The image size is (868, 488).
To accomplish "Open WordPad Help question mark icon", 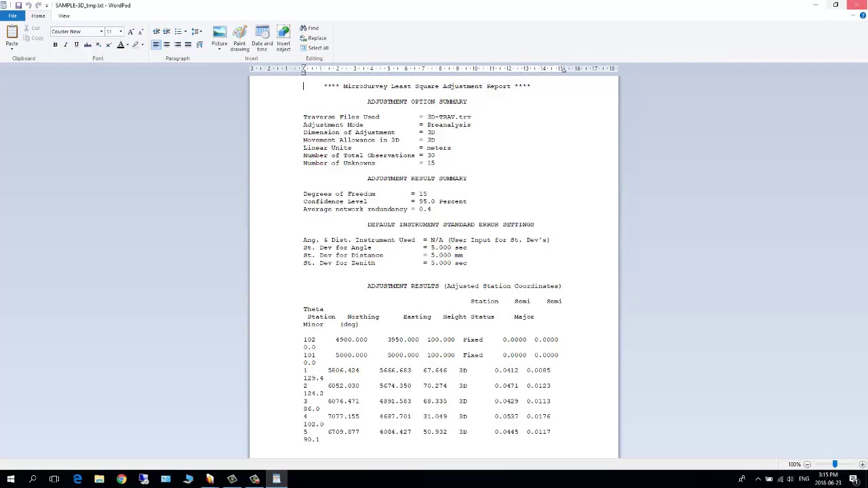I will pyautogui.click(x=863, y=16).
